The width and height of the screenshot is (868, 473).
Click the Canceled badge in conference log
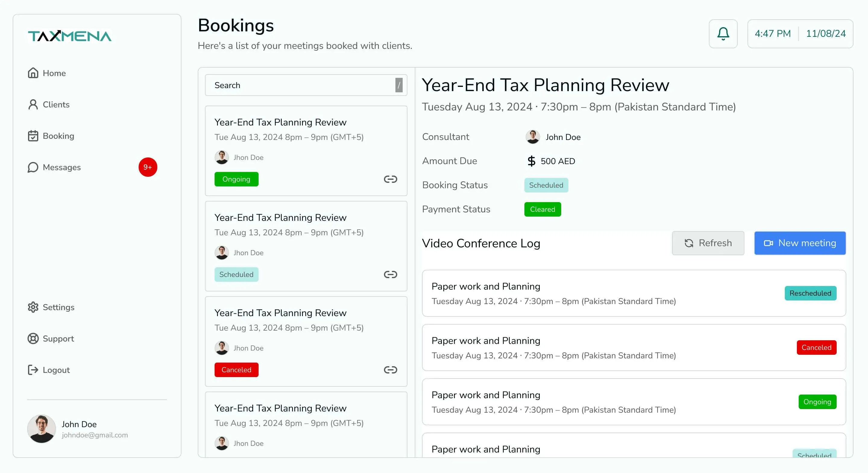816,347
